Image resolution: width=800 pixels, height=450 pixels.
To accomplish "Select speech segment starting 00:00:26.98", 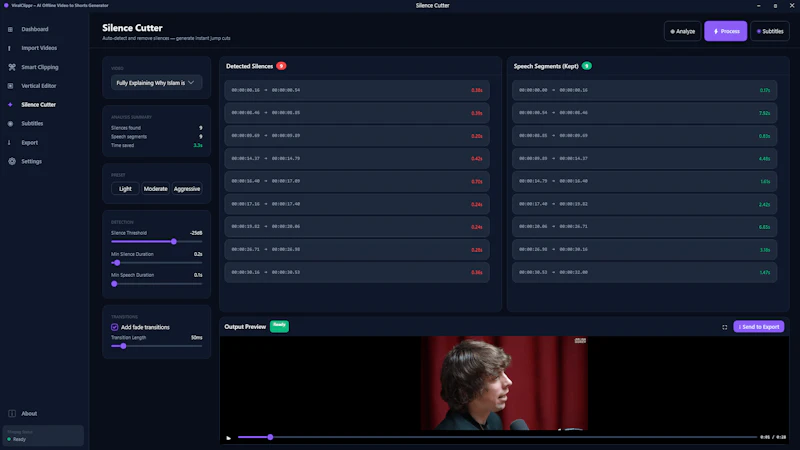I will pos(644,249).
